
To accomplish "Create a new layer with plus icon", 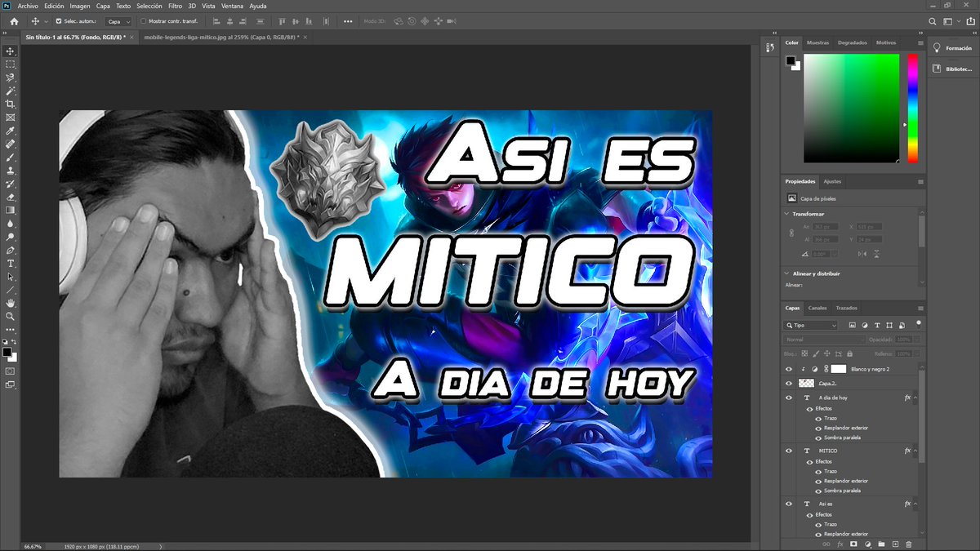I will point(895,544).
